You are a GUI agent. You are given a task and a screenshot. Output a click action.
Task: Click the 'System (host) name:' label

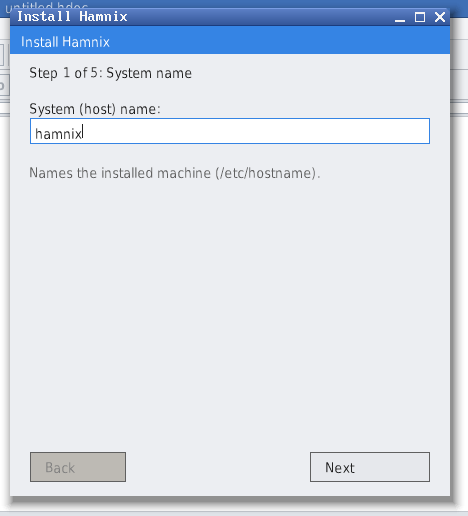click(x=95, y=109)
